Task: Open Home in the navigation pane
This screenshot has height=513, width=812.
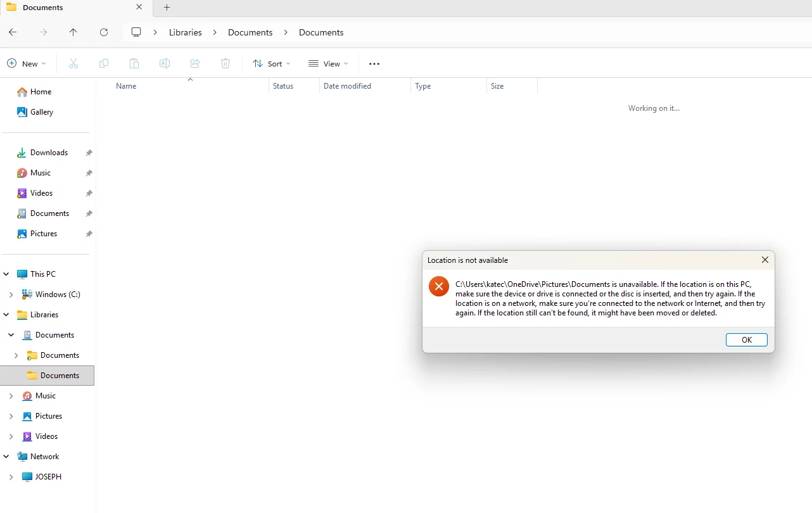Action: (41, 92)
